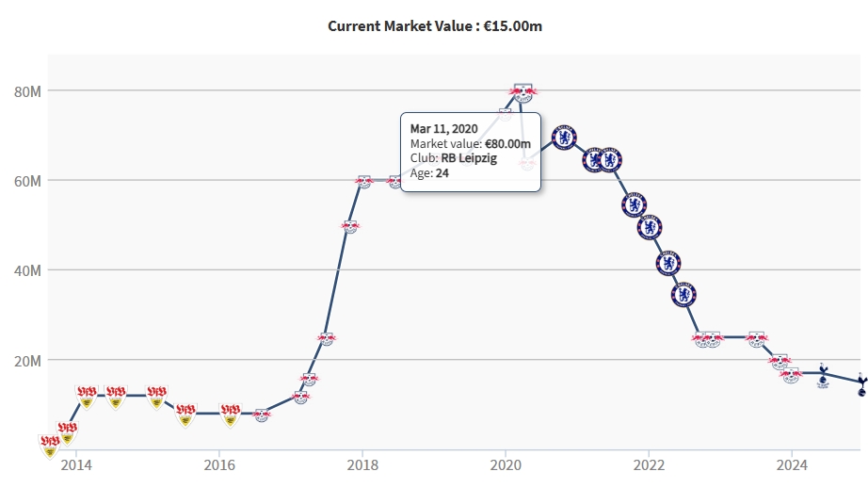The image size is (868, 488).
Task: Select the lowest Chelsea crest before 2023
Action: (684, 295)
